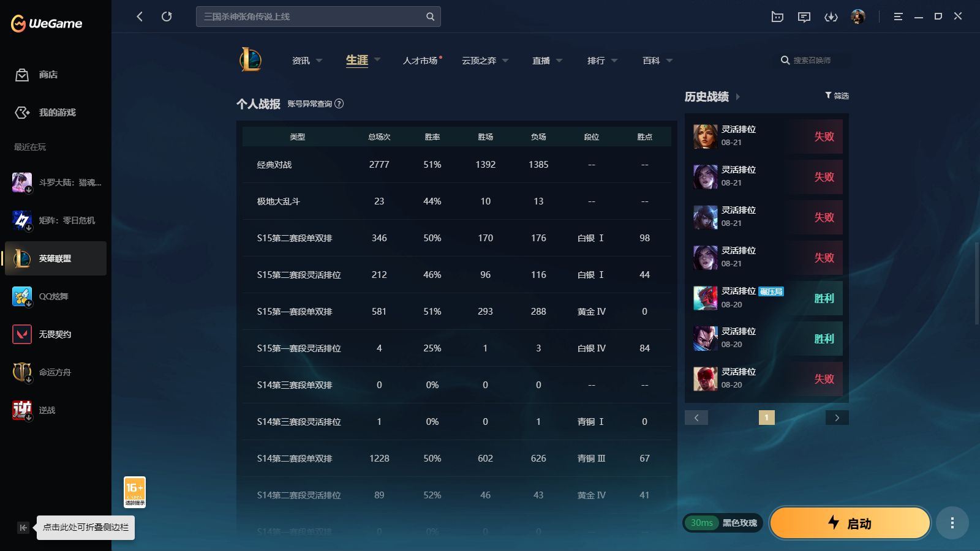Viewport: 980px width, 551px height.
Task: Click the user profile avatar
Action: pos(858,17)
